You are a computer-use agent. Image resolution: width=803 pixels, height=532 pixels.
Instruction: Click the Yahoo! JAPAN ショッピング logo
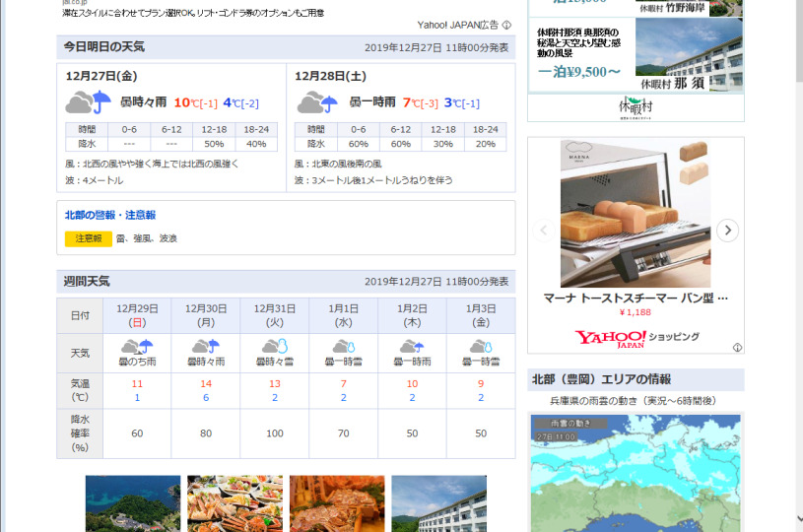pyautogui.click(x=636, y=339)
